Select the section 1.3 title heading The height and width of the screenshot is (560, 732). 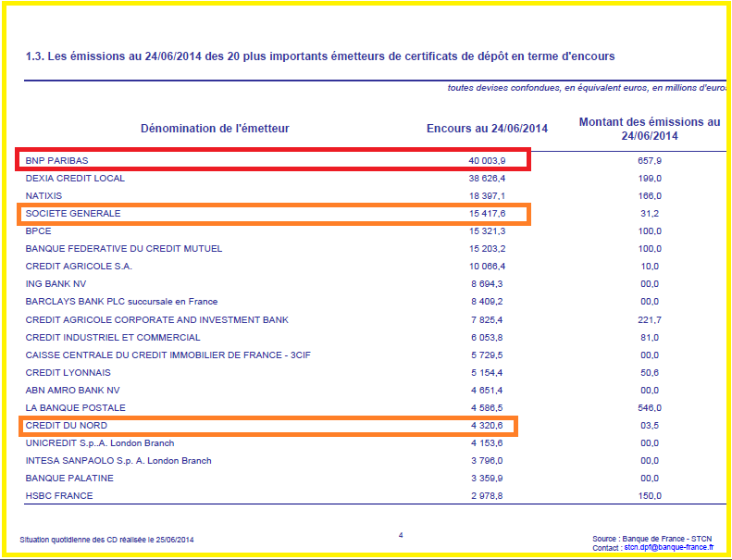[x=320, y=56]
